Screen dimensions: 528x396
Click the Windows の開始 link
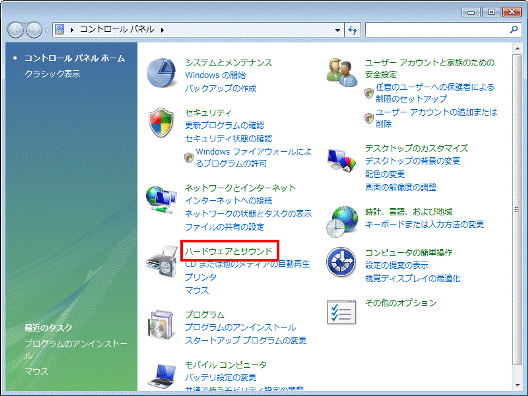pos(216,75)
